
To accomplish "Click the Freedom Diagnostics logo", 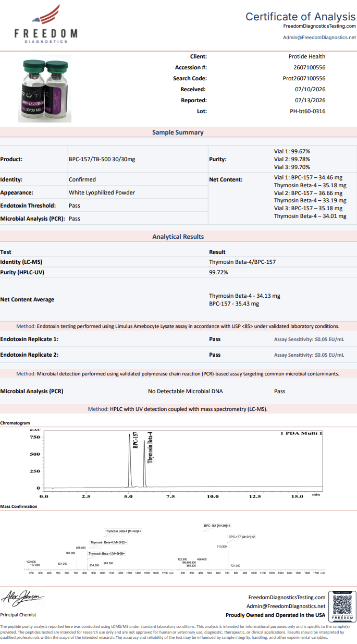I will pos(46,24).
